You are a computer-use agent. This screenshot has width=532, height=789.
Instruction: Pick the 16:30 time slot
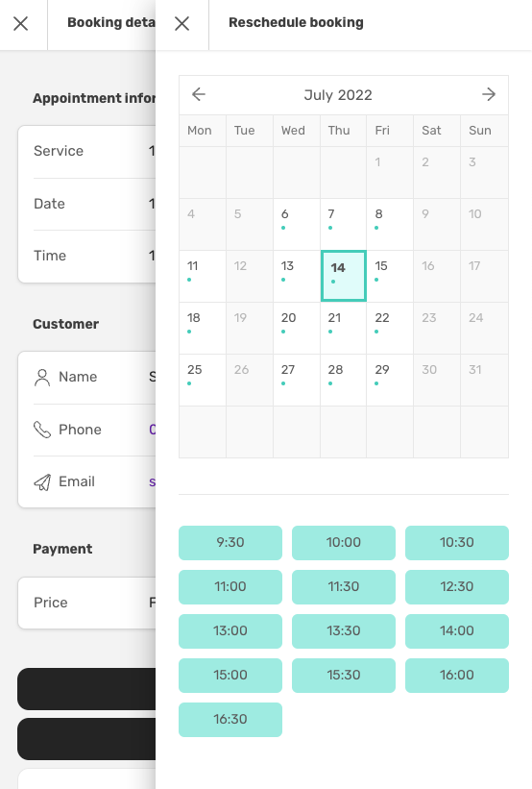click(x=230, y=720)
